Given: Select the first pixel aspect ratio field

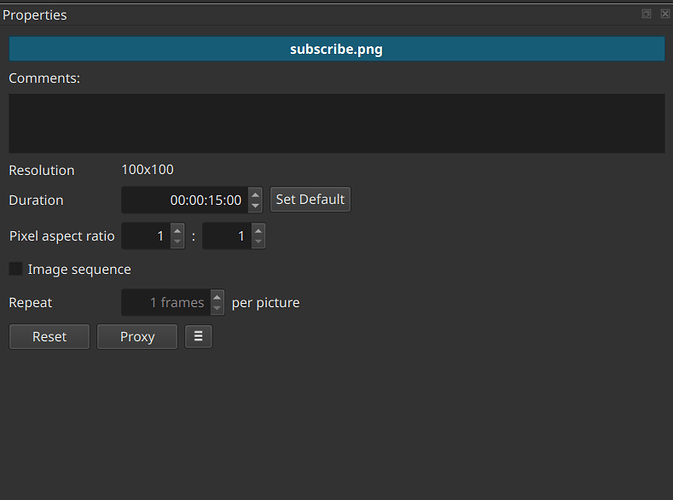Looking at the screenshot, I should [x=145, y=237].
